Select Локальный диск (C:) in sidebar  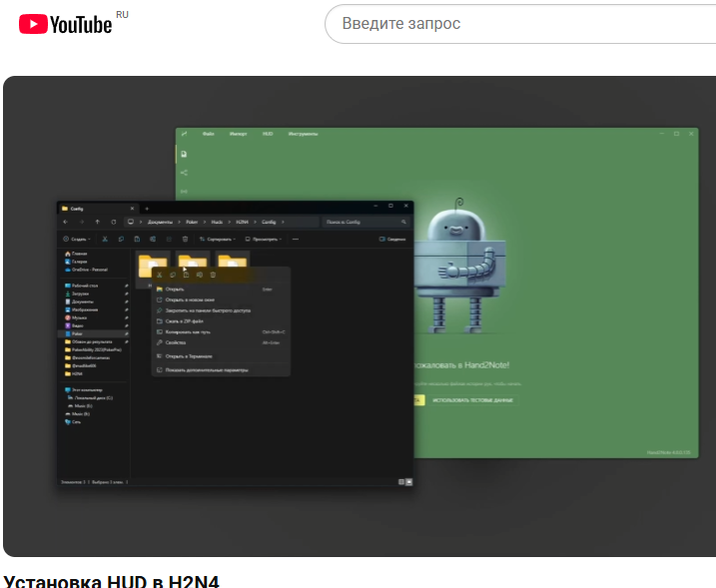(90, 398)
